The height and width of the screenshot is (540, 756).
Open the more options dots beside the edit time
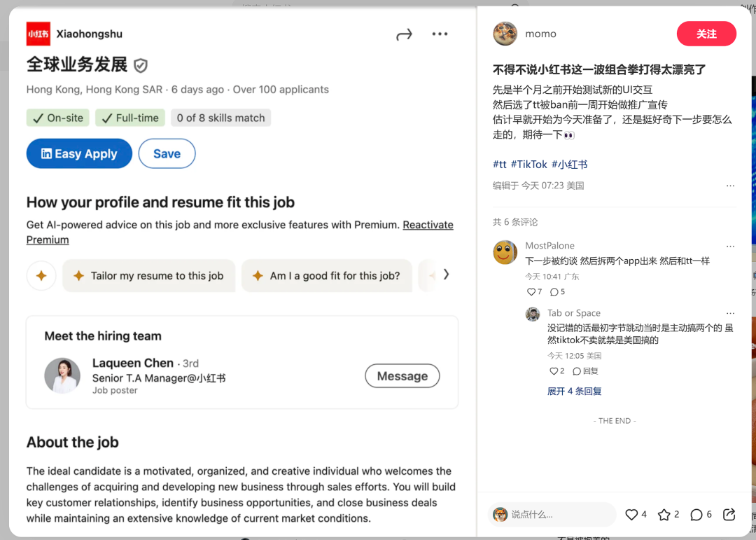(730, 186)
